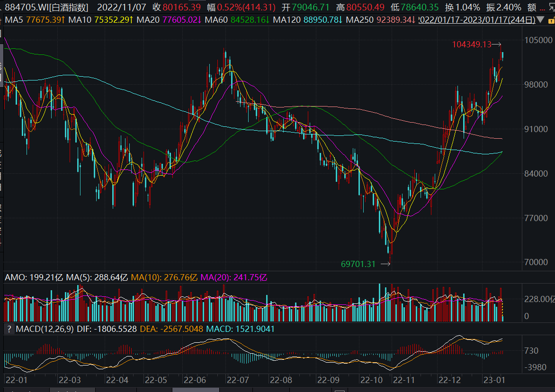Screen dimensions: 555x392
Task: Click the magenta MA(20): 241.75亿 volume average
Action: click(233, 277)
